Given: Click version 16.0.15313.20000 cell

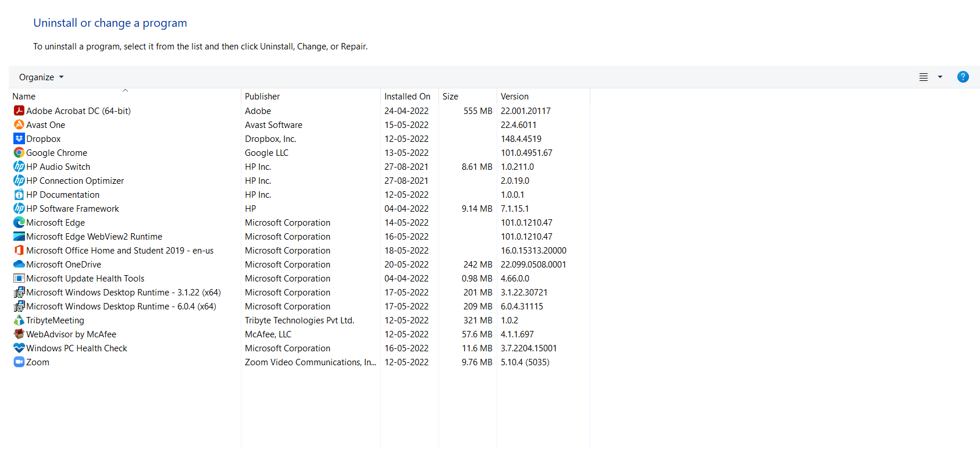Looking at the screenshot, I should 533,250.
